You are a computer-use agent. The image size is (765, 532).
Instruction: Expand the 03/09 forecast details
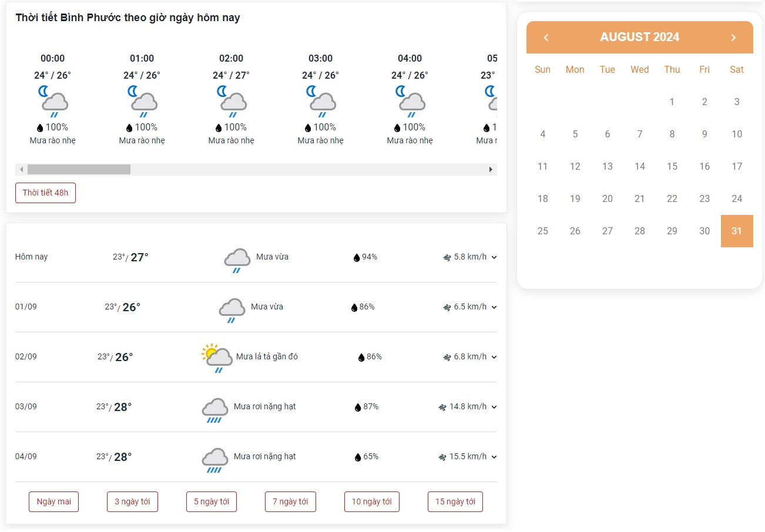click(x=494, y=407)
